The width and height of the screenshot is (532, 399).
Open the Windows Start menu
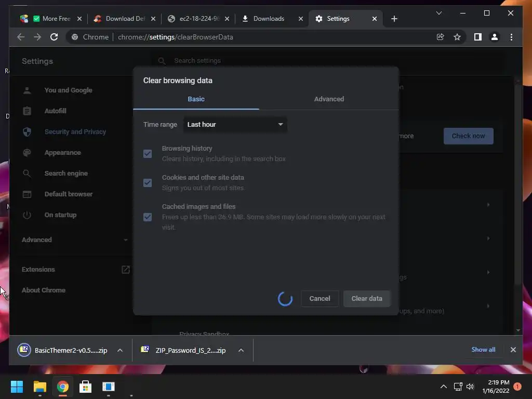pos(17,387)
